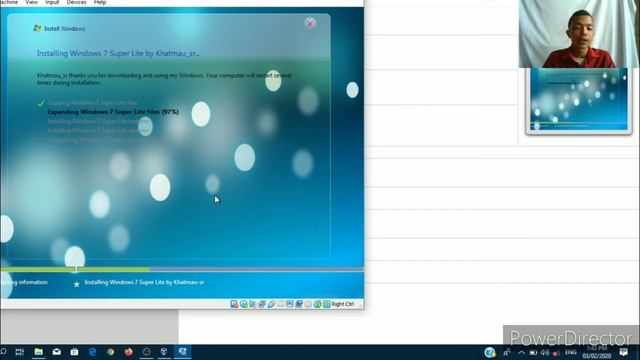Click the Get Help tray icon
The width and height of the screenshot is (640, 360).
point(490,352)
